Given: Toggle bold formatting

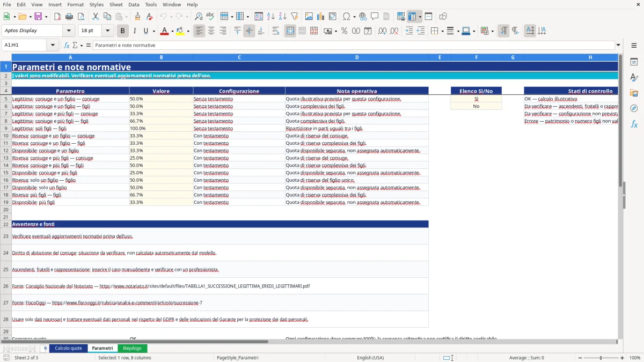Looking at the screenshot, I should (x=123, y=31).
